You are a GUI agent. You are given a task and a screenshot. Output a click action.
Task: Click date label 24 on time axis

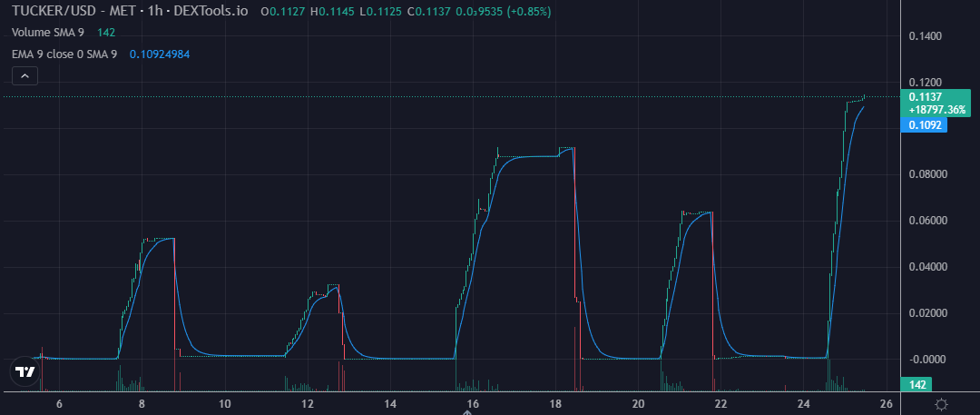click(x=804, y=404)
